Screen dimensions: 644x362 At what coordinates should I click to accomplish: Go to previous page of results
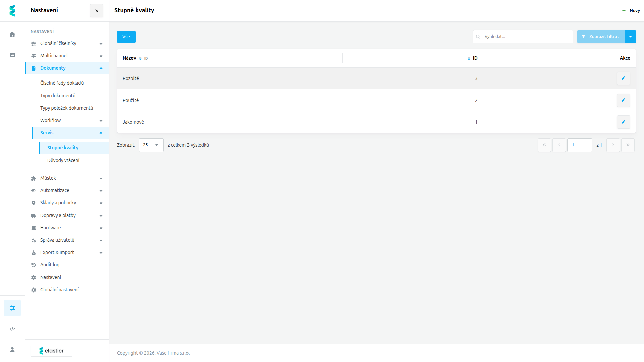coord(559,145)
